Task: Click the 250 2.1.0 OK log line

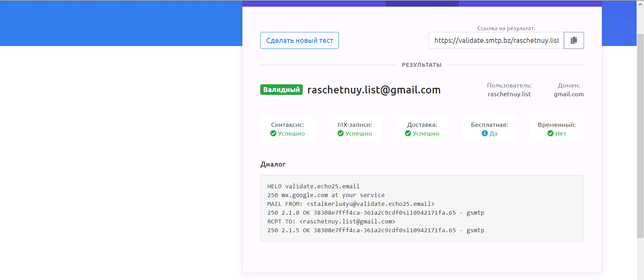Action: [376, 213]
